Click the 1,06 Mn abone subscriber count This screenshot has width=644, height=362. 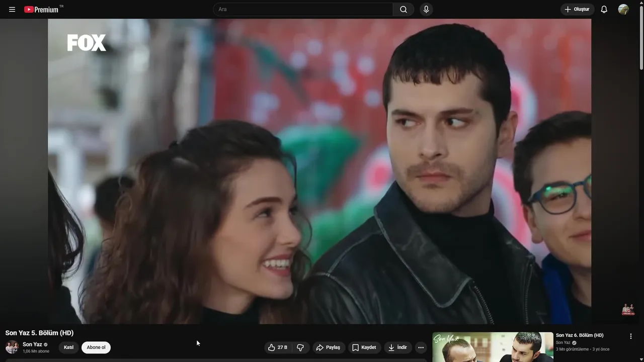click(36, 351)
